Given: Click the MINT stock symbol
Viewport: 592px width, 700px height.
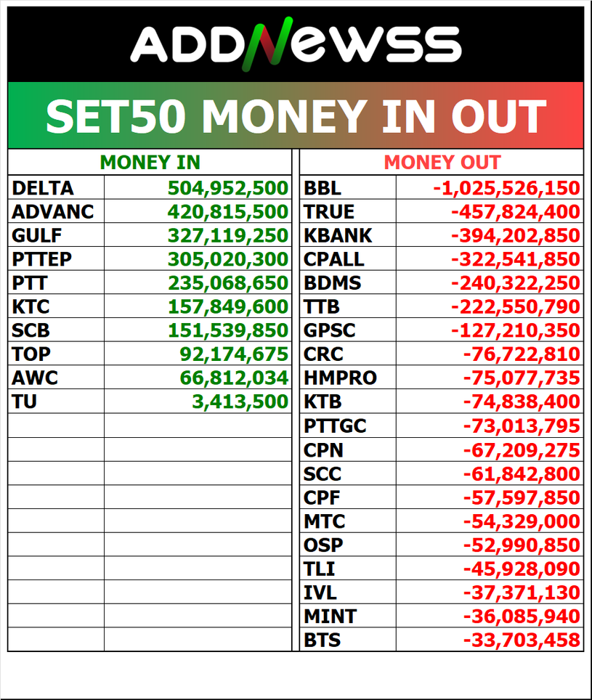Looking at the screenshot, I should click(331, 616).
